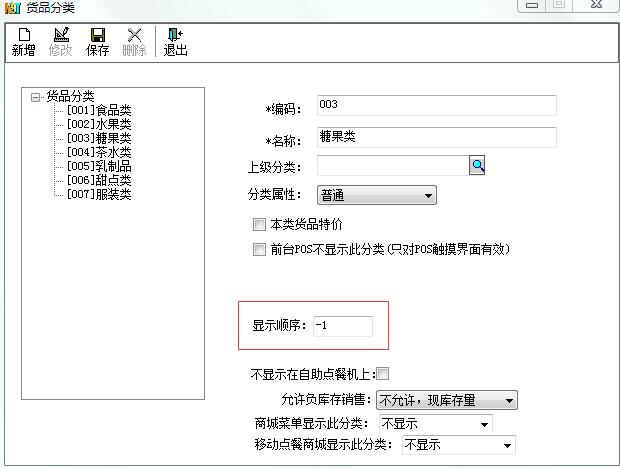Select tree row [004]茶水类
Screen dimensions: 620x468
click(99, 152)
